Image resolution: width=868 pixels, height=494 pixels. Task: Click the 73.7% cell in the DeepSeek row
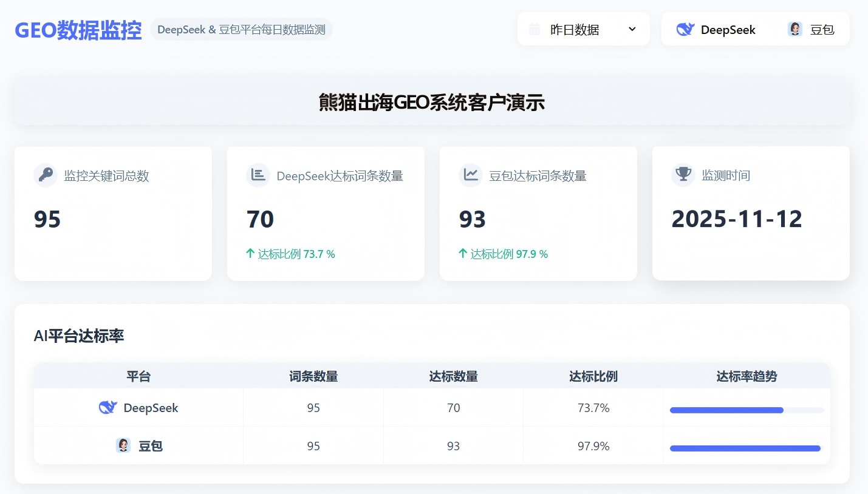coord(593,408)
